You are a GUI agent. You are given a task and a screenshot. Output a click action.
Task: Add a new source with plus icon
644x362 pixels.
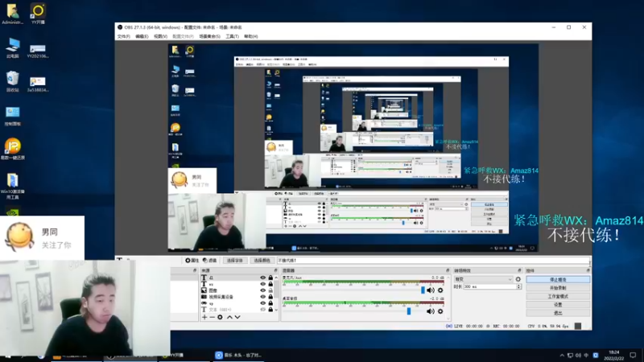click(x=204, y=317)
